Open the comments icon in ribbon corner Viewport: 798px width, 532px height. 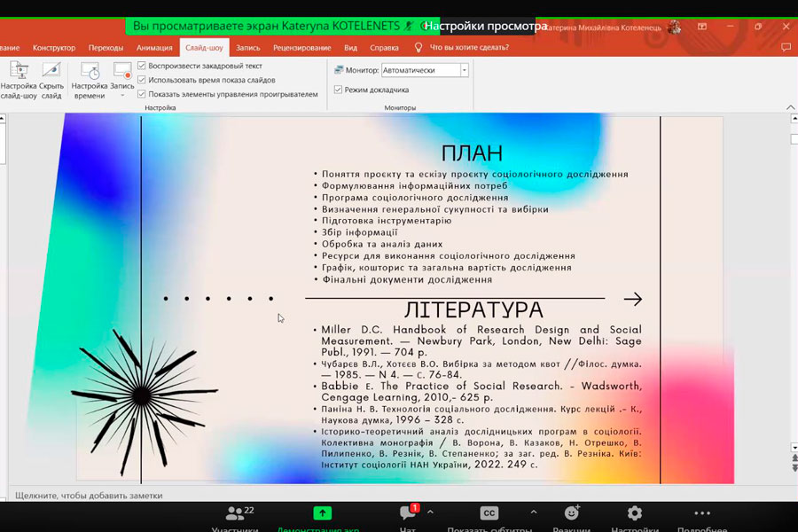(786, 47)
